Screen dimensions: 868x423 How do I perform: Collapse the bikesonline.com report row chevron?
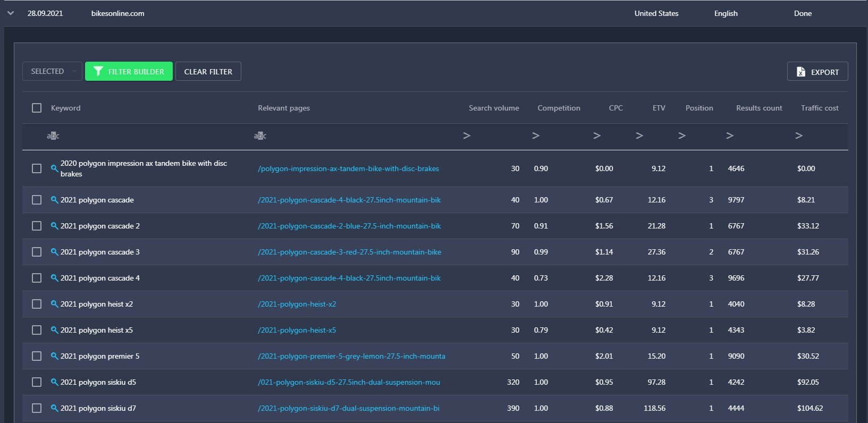pyautogui.click(x=11, y=13)
